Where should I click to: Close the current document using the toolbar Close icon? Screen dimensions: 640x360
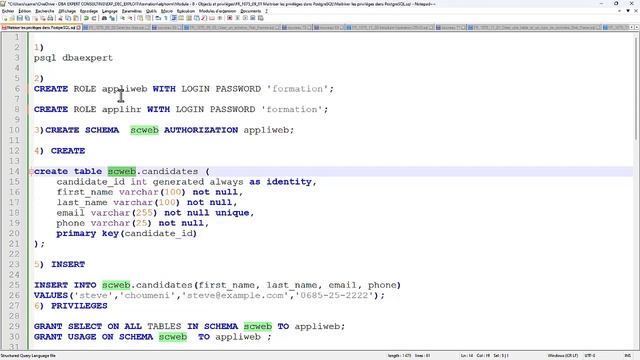(x=36, y=18)
